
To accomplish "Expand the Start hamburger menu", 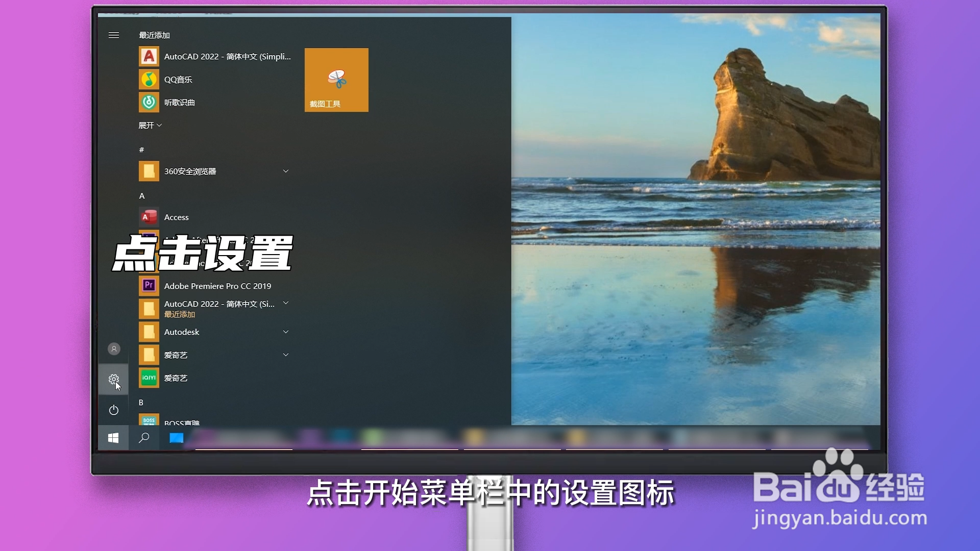I will pyautogui.click(x=114, y=35).
